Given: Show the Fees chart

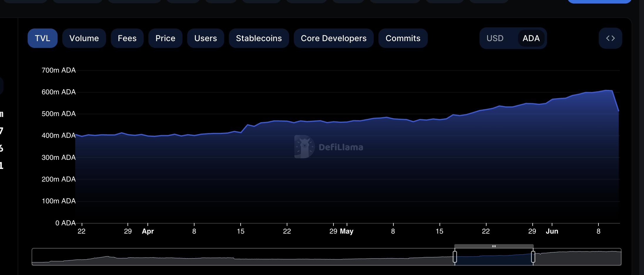Looking at the screenshot, I should (x=127, y=38).
